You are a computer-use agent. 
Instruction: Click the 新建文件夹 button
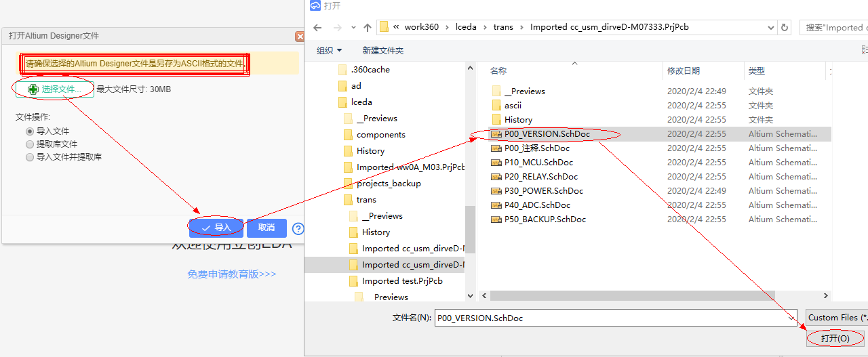click(x=382, y=50)
